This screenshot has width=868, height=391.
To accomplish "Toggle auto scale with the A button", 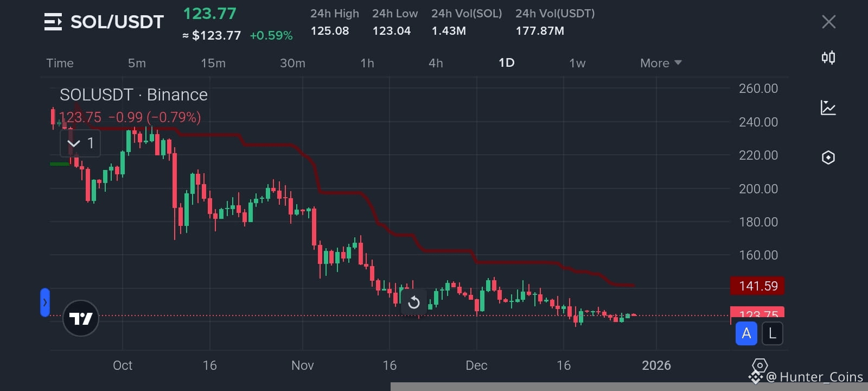I will click(746, 333).
